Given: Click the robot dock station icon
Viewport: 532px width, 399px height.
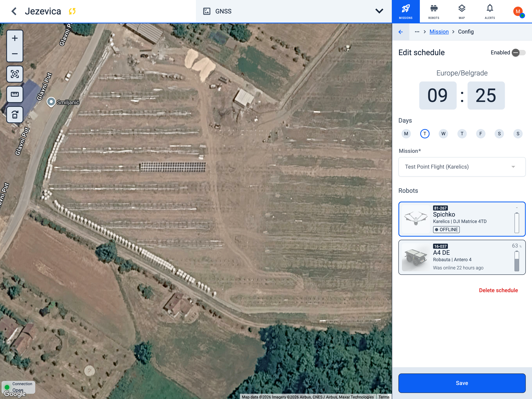Looking at the screenshot, I should [15, 114].
